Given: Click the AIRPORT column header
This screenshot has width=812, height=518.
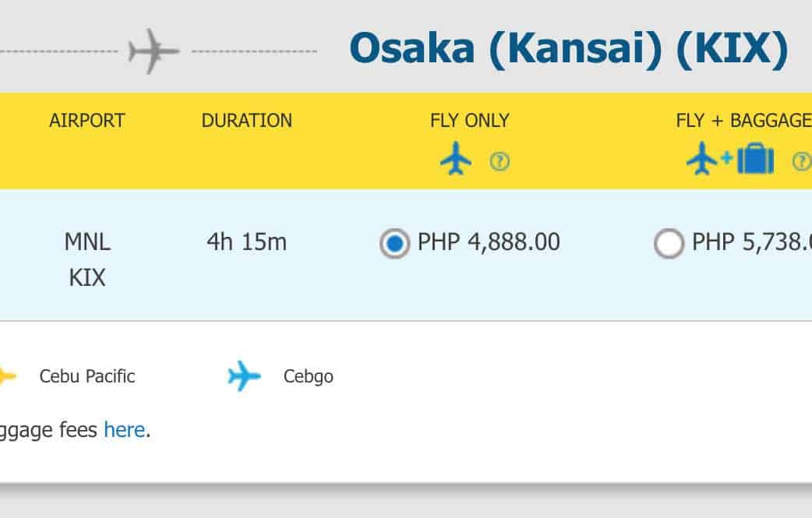Looking at the screenshot, I should click(87, 121).
